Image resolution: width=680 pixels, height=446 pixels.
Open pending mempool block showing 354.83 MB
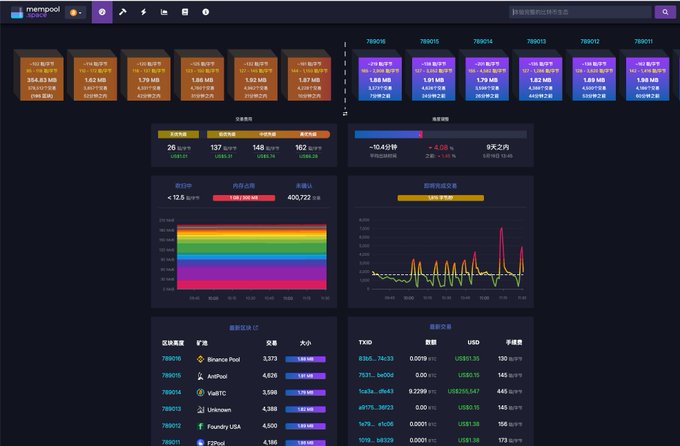42,79
